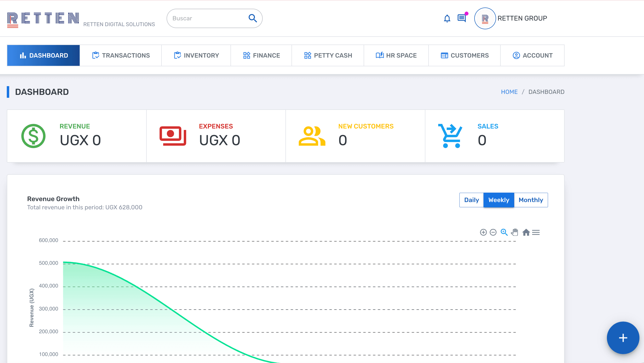Image resolution: width=644 pixels, height=363 pixels.
Task: Select the chart selection zoom tool
Action: click(504, 232)
